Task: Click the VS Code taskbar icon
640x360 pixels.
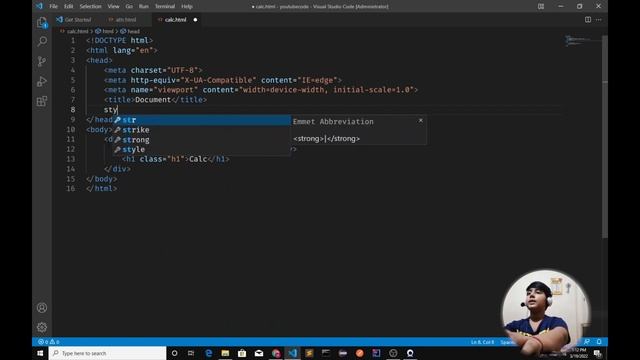Action: tap(293, 353)
